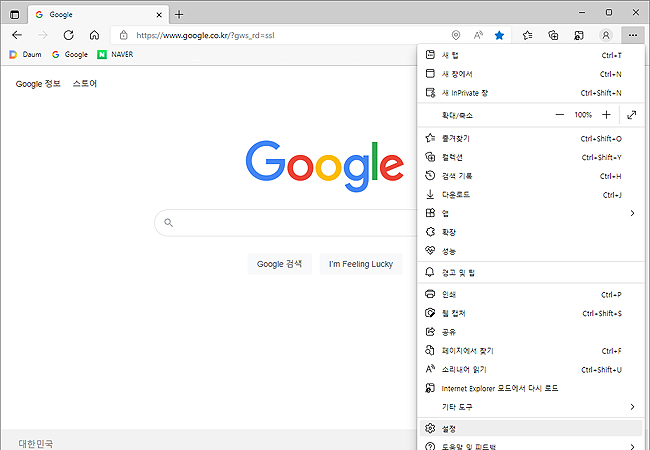The width and height of the screenshot is (650, 450).
Task: Select 새 탭 menu item
Action: coord(531,55)
